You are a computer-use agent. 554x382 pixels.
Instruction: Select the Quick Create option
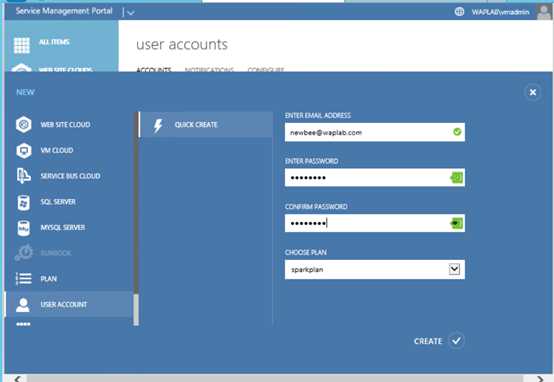206,125
